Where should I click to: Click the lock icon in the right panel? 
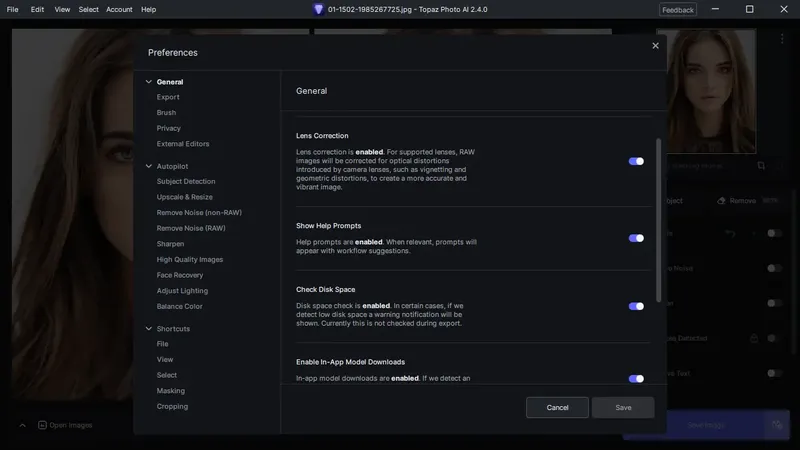point(754,338)
